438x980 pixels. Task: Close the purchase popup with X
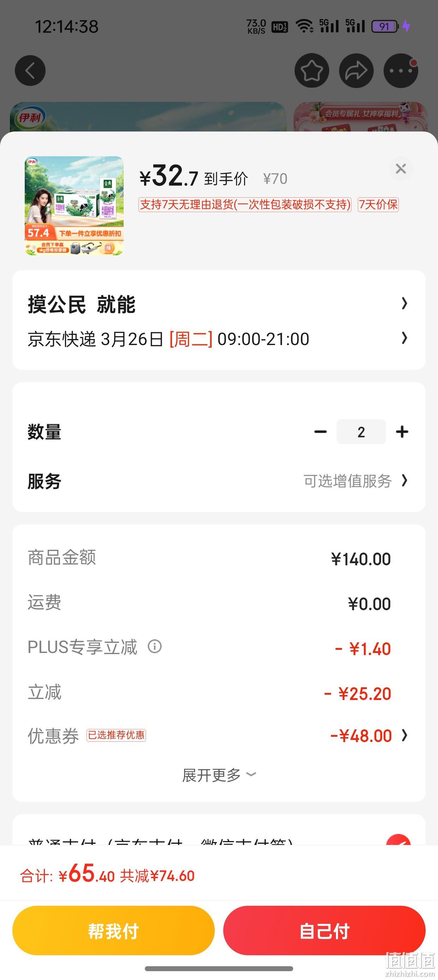[x=401, y=169]
